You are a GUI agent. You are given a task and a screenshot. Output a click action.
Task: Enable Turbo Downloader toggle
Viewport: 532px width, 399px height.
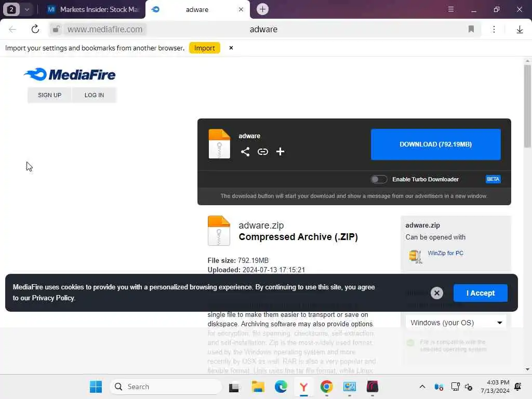(x=379, y=179)
